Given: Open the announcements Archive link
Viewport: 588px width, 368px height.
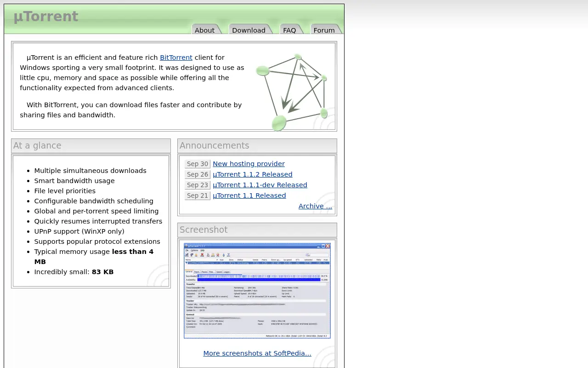Looking at the screenshot, I should coord(315,206).
